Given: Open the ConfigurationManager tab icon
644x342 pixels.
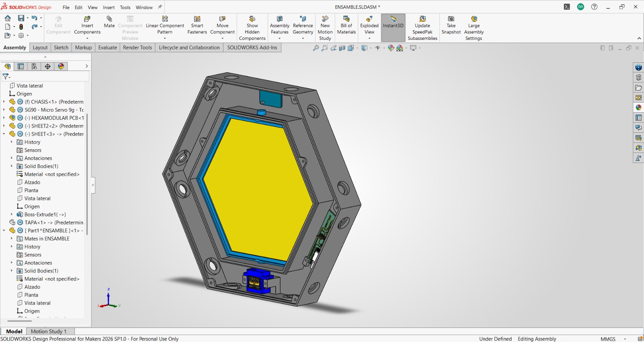Looking at the screenshot, I should [x=34, y=66].
